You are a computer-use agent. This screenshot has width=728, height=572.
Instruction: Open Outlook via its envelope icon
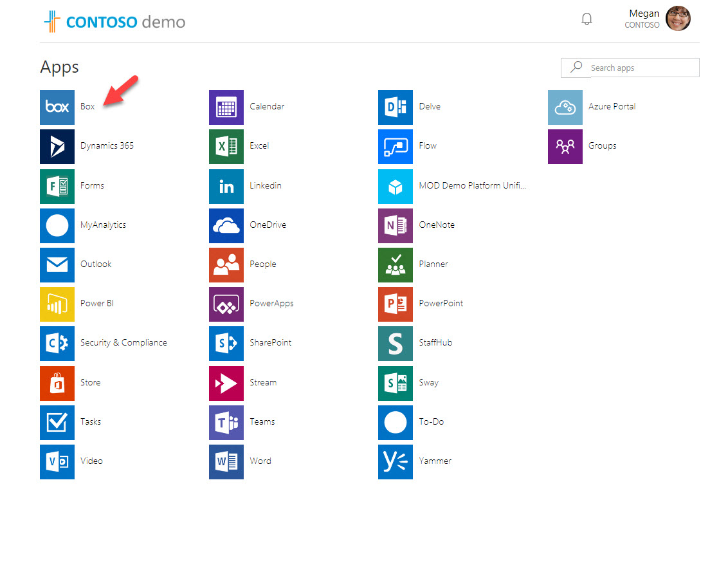(x=57, y=265)
